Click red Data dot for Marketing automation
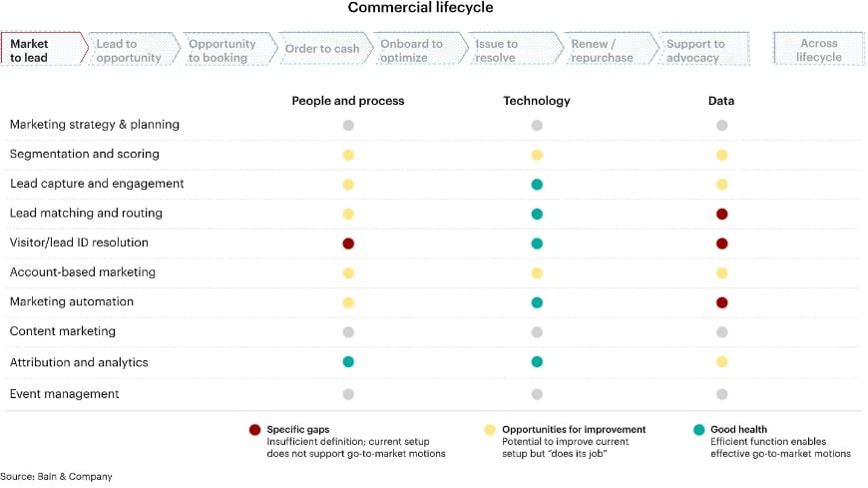Screen dimensions: 868x488 pyautogui.click(x=721, y=302)
